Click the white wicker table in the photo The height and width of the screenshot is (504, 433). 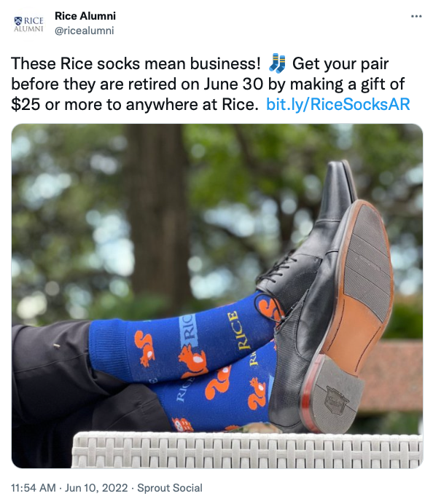coord(247,450)
